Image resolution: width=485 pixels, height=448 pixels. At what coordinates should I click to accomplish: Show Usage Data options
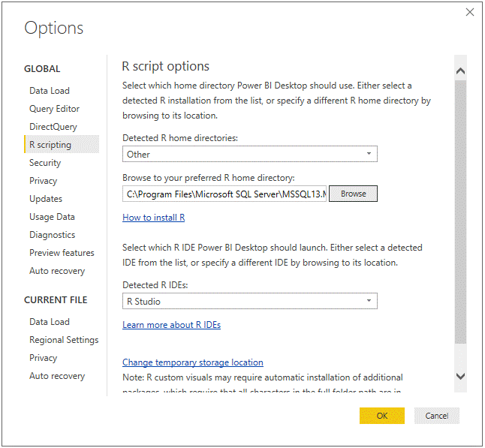pyautogui.click(x=52, y=217)
